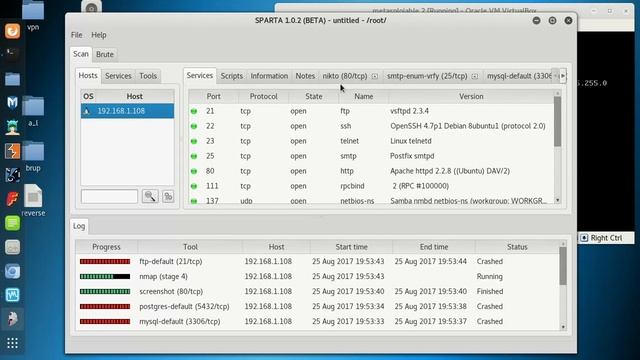Sort log by Tool column
This screenshot has width=640, height=360.
[x=190, y=247]
